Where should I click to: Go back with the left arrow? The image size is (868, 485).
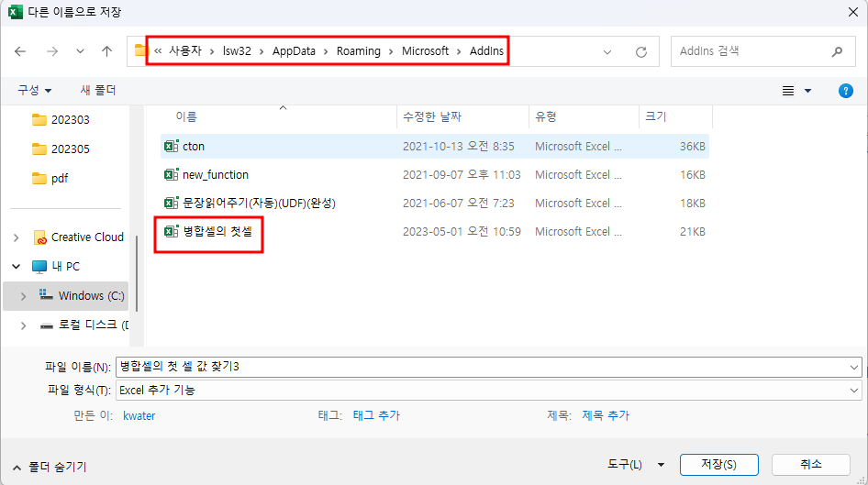[x=20, y=51]
